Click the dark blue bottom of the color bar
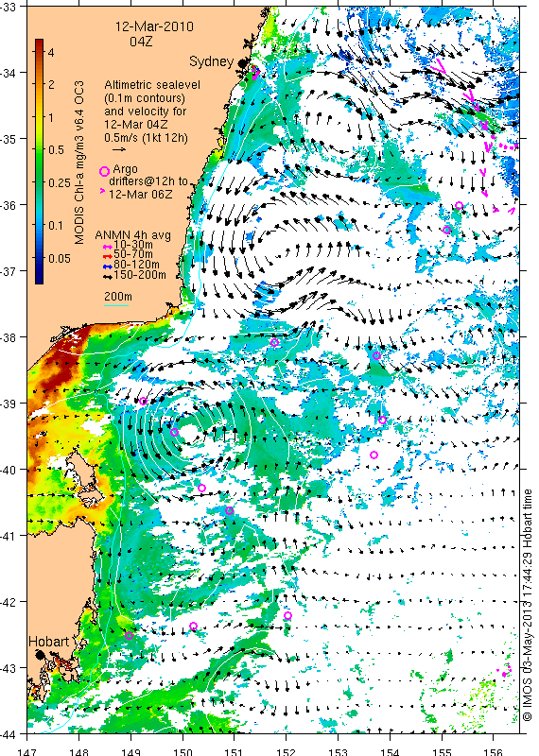Screen dimensions: 539x756 [39, 279]
